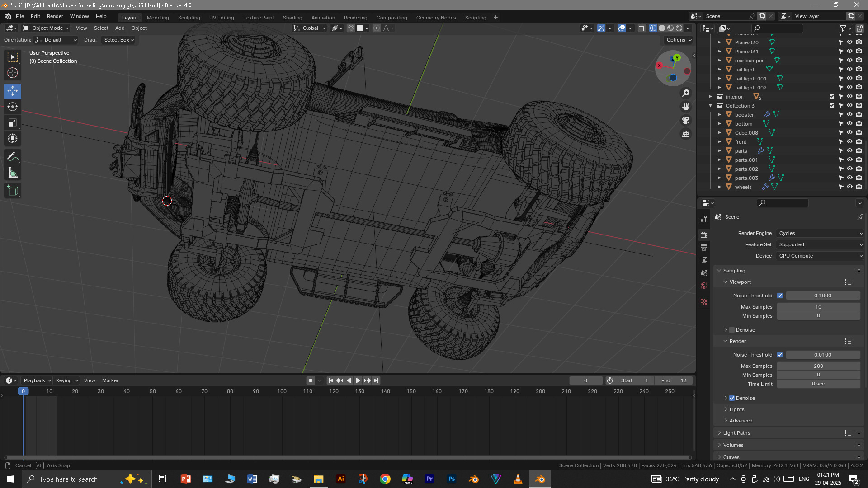Screen dimensions: 868x488
Task: Open the View Layer properties tab
Action: [704, 260]
